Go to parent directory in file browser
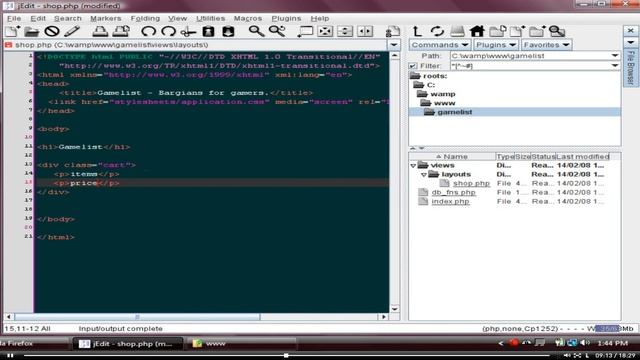 (x=417, y=31)
